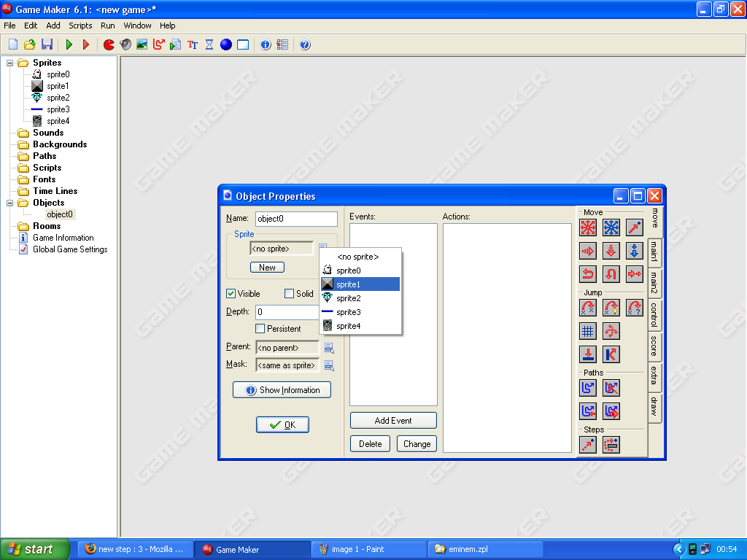Add a script using toolbar script icon
Image resolution: width=747 pixels, height=560 pixels.
coord(175,44)
